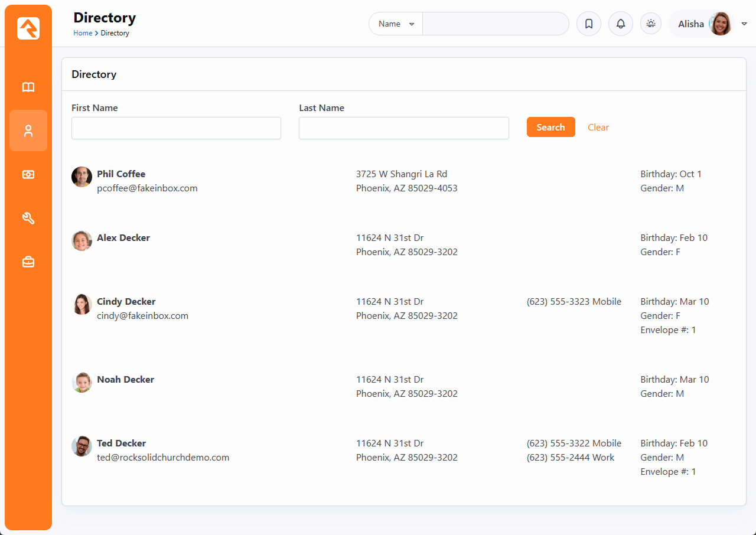Click Cindy Decker's name in the directory
Image resolution: width=756 pixels, height=535 pixels.
pos(126,302)
